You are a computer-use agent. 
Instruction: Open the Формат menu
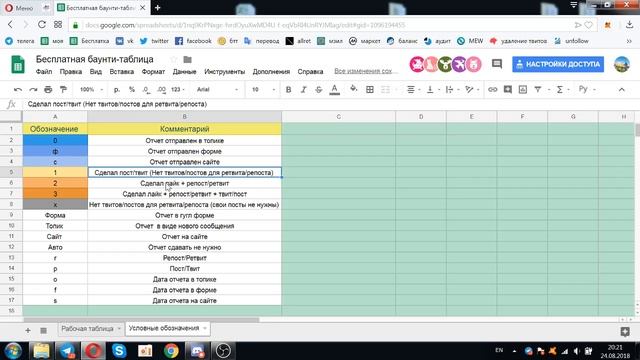(x=153, y=71)
